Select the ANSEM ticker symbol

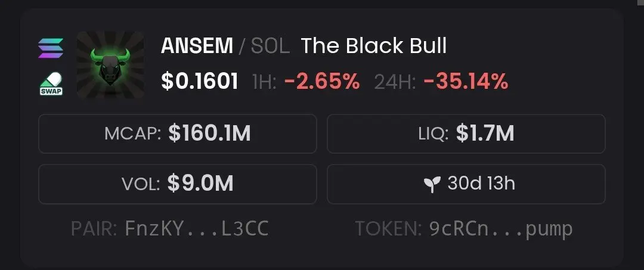(197, 46)
